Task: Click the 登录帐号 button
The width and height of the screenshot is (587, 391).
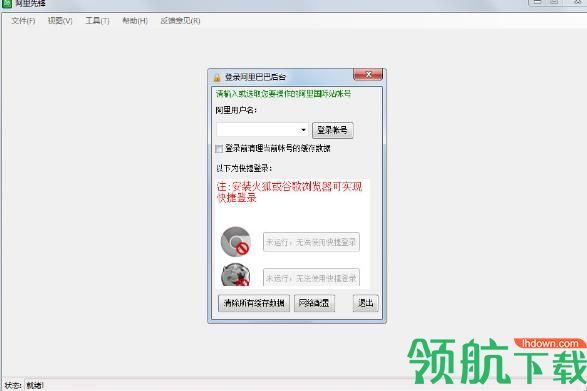Action: coord(332,130)
